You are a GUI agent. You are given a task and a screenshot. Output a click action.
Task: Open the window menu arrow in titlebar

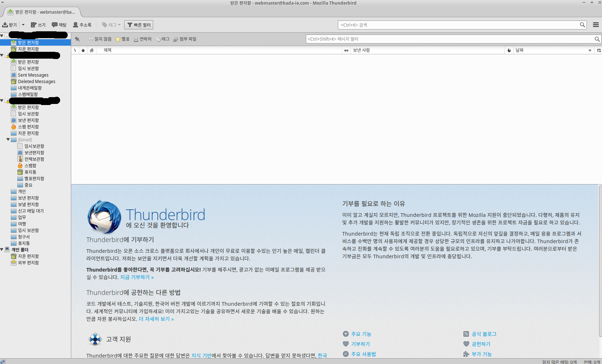click(x=3, y=3)
